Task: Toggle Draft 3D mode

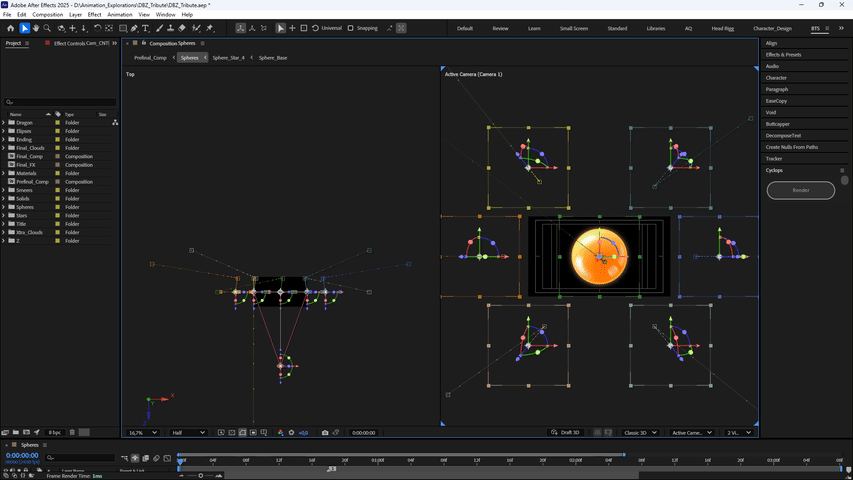Action: coord(566,433)
